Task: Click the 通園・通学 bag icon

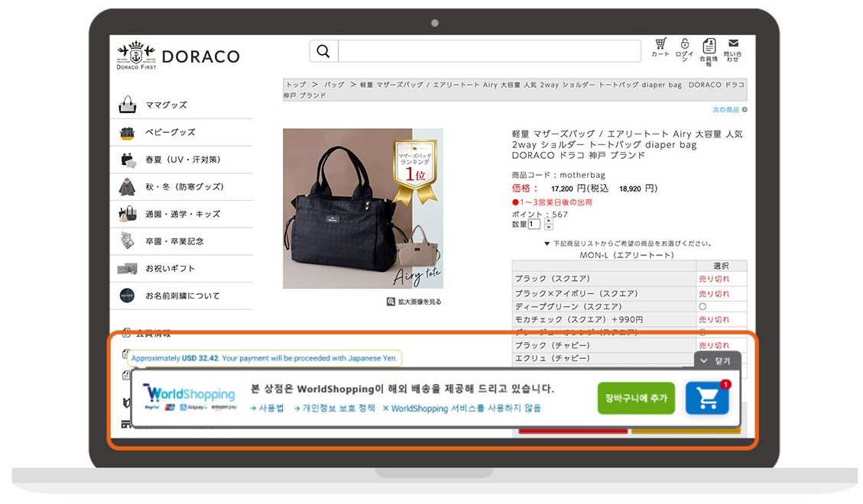Action: tap(127, 213)
